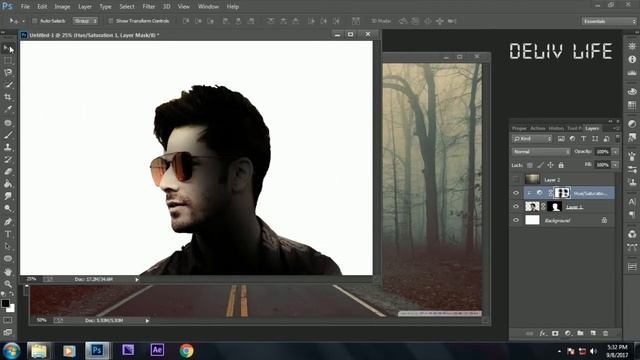The image size is (640, 360).
Task: Open the Select menu
Action: coord(127,7)
